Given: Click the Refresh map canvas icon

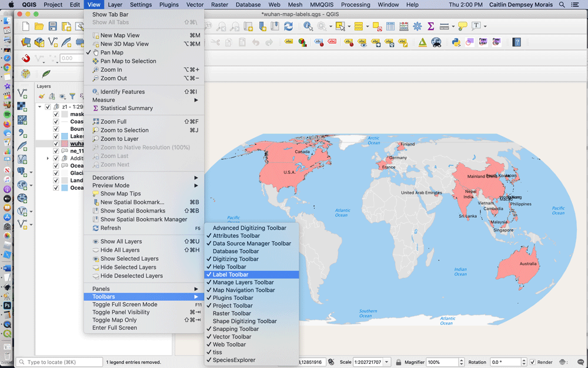Looking at the screenshot, I should click(288, 26).
